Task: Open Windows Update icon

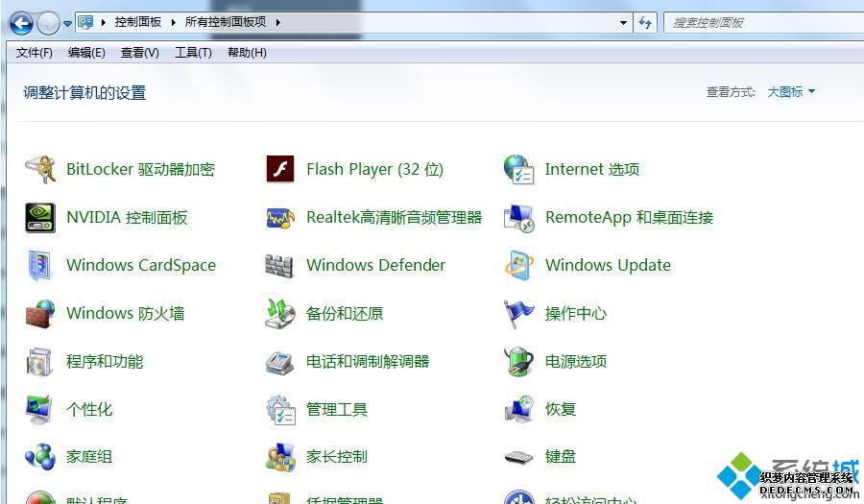Action: (518, 265)
